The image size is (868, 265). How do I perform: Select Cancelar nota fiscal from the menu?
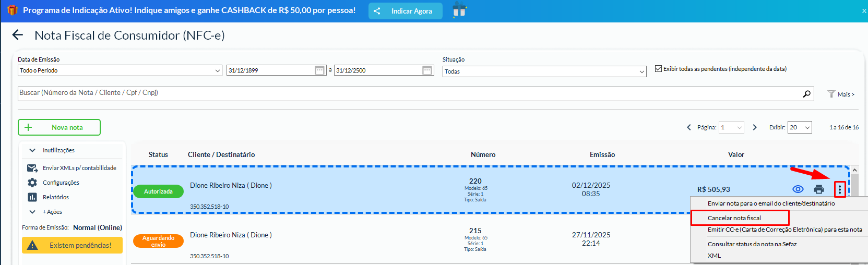(x=734, y=218)
